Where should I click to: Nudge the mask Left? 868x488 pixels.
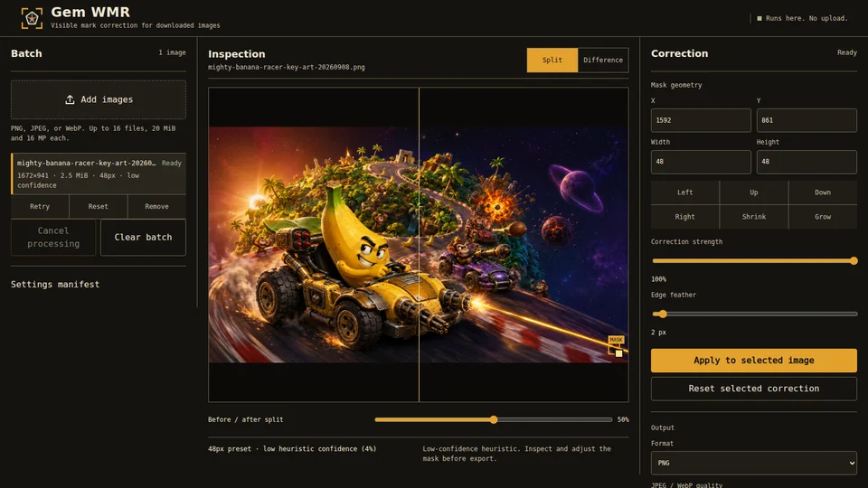684,192
